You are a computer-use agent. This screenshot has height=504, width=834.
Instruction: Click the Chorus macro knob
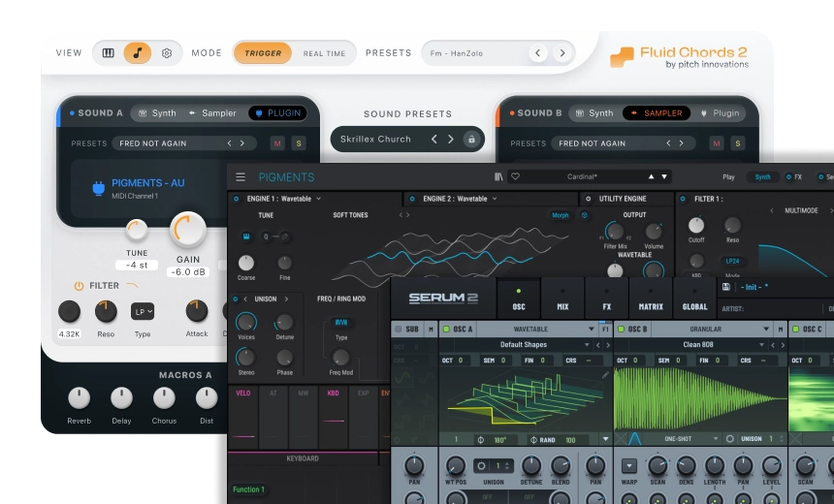click(x=164, y=397)
